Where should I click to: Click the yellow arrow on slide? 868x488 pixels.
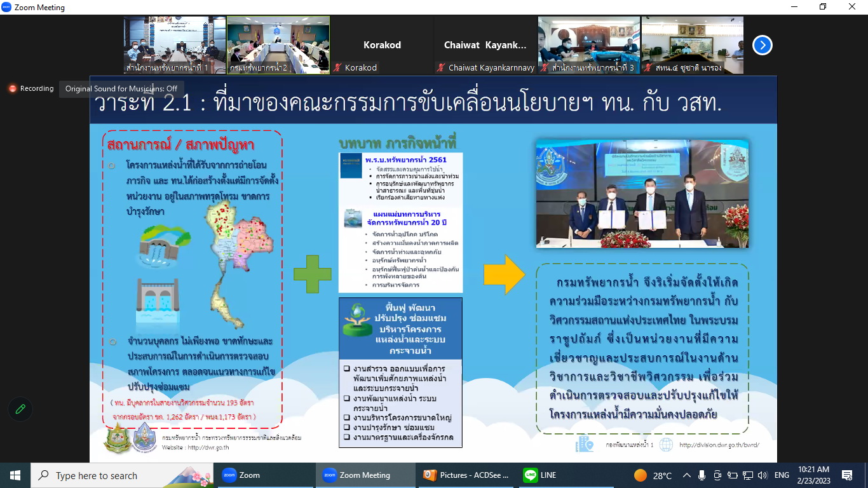point(504,274)
